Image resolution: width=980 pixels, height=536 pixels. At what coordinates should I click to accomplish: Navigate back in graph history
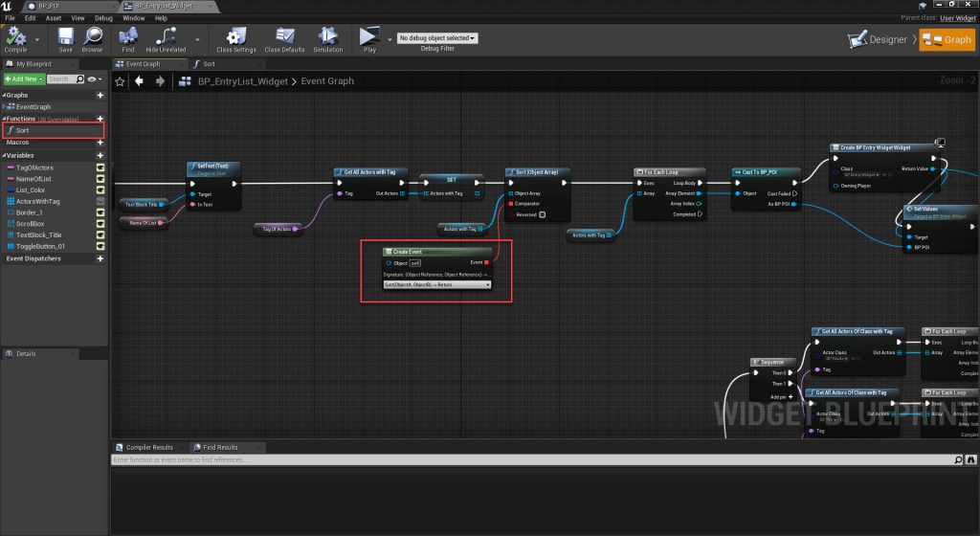point(139,81)
